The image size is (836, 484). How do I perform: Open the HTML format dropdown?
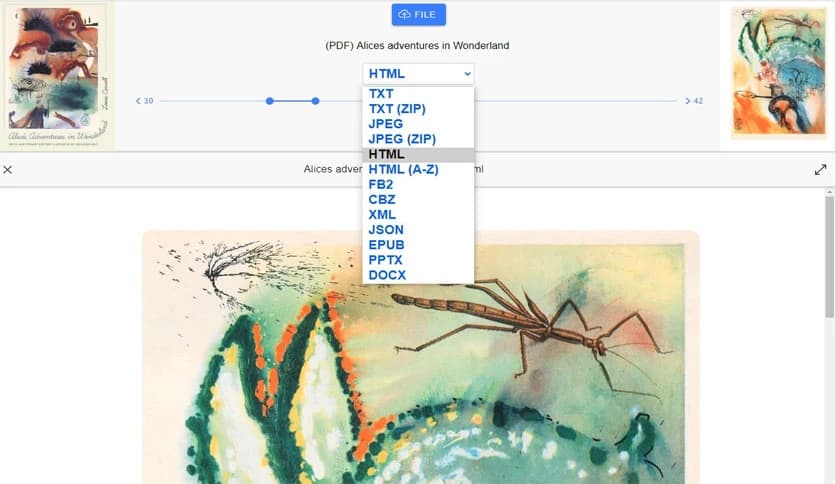click(419, 74)
